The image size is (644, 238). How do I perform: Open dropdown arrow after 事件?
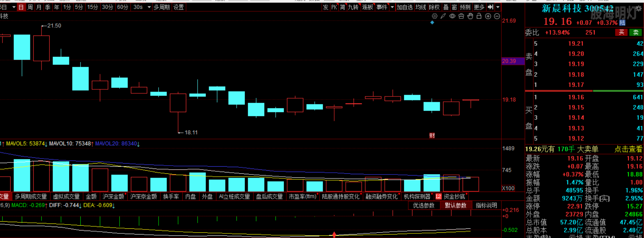tap(392, 7)
